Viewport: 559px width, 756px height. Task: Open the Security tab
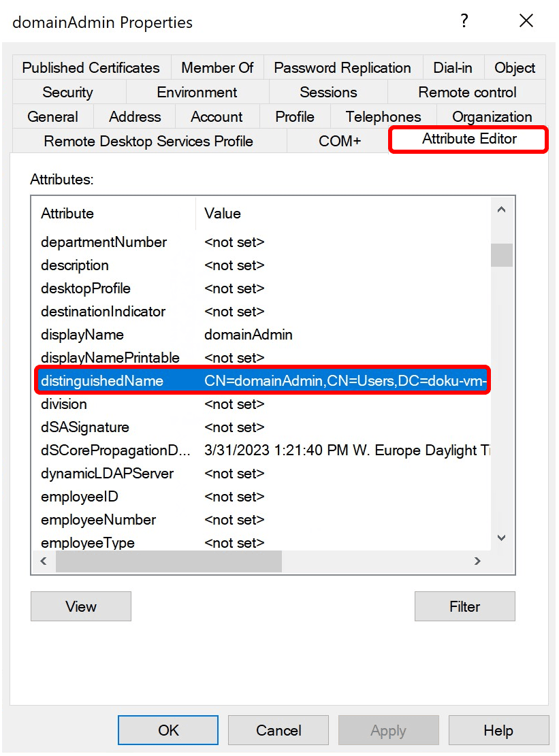[x=67, y=93]
